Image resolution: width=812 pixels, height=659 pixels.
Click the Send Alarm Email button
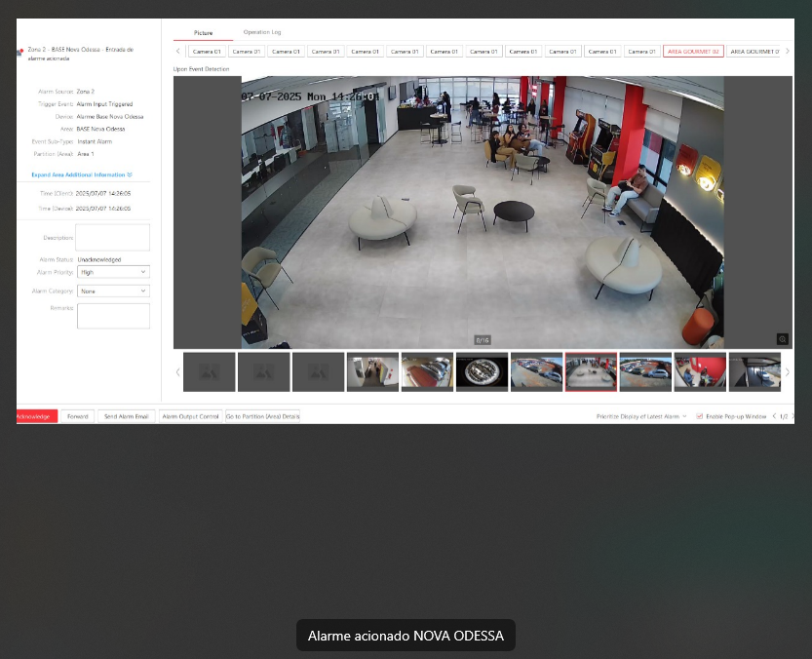coord(127,416)
